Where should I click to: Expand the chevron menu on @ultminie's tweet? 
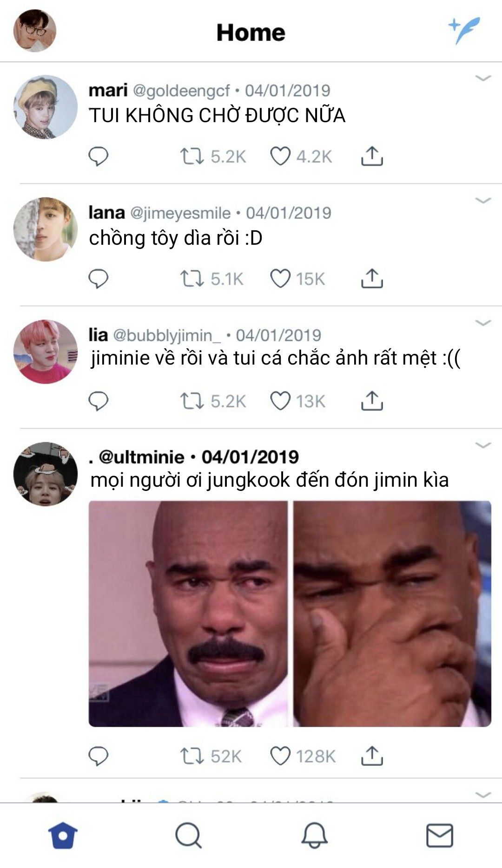(483, 445)
